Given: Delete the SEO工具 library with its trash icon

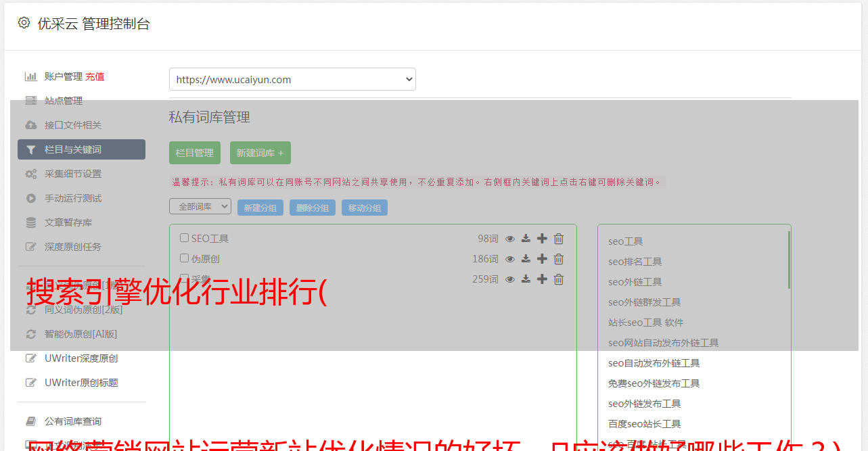Looking at the screenshot, I should (x=559, y=239).
